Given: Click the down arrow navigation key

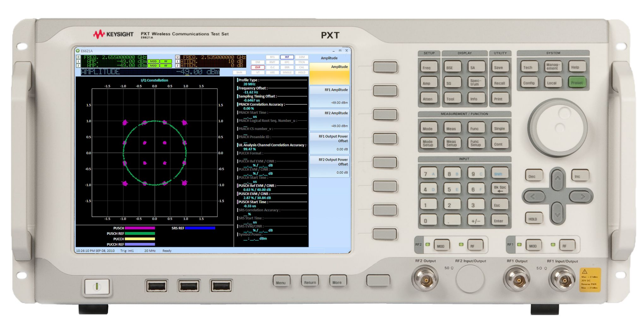Looking at the screenshot, I should (x=557, y=214).
